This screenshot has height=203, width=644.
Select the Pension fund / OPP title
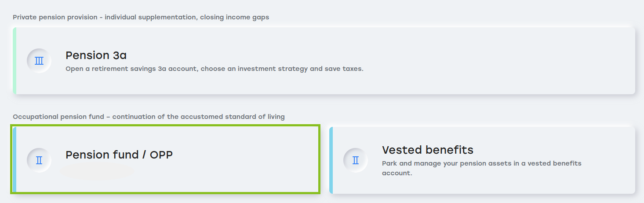pyautogui.click(x=119, y=155)
